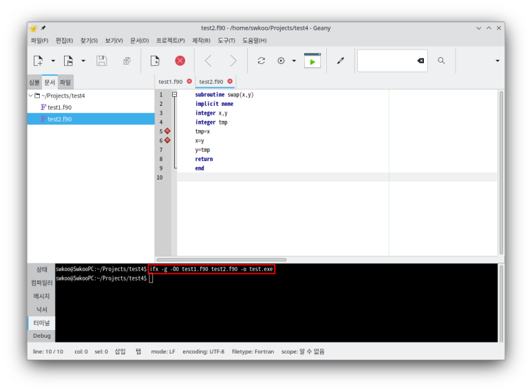Run the program with green play icon
The height and width of the screenshot is (392, 532).
(x=312, y=61)
